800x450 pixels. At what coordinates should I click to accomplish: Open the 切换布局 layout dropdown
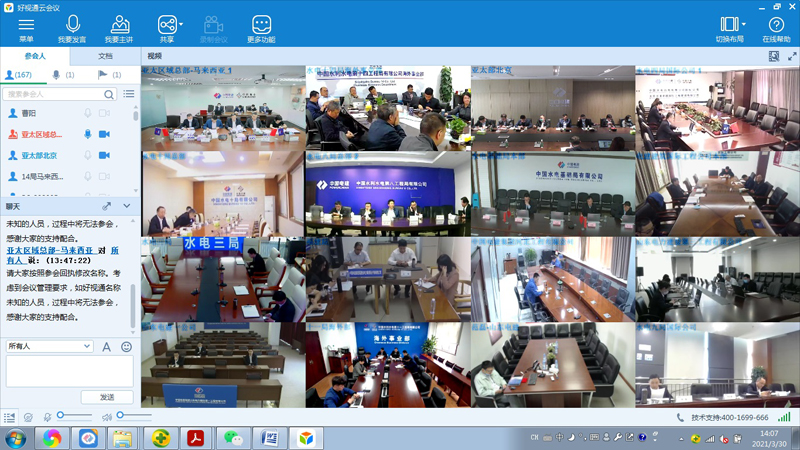pos(743,23)
